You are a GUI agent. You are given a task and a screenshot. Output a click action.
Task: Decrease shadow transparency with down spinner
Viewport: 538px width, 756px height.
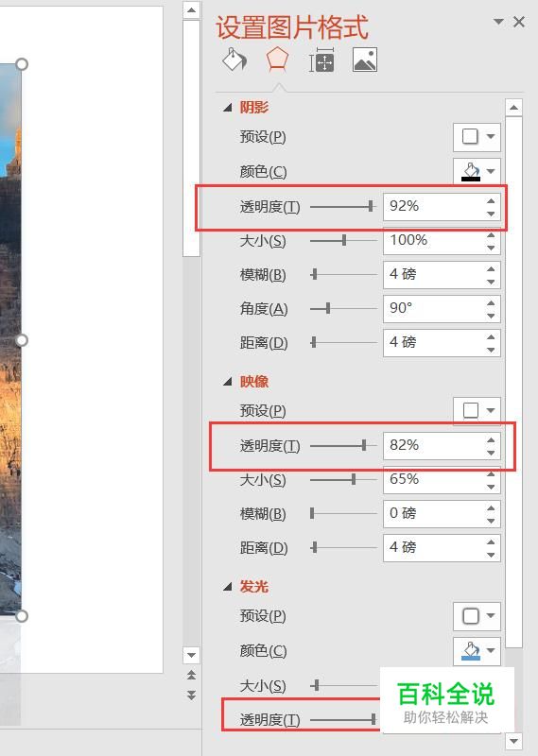coord(491,214)
